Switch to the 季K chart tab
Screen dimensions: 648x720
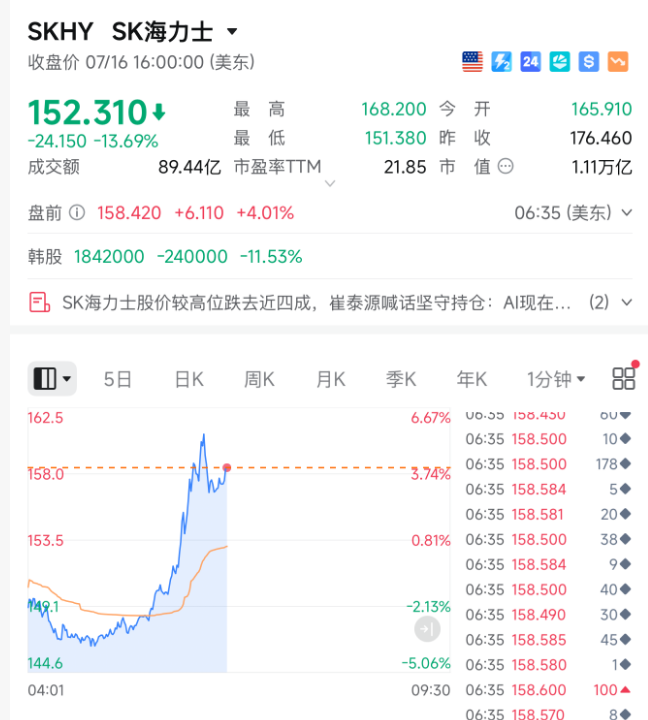(401, 380)
